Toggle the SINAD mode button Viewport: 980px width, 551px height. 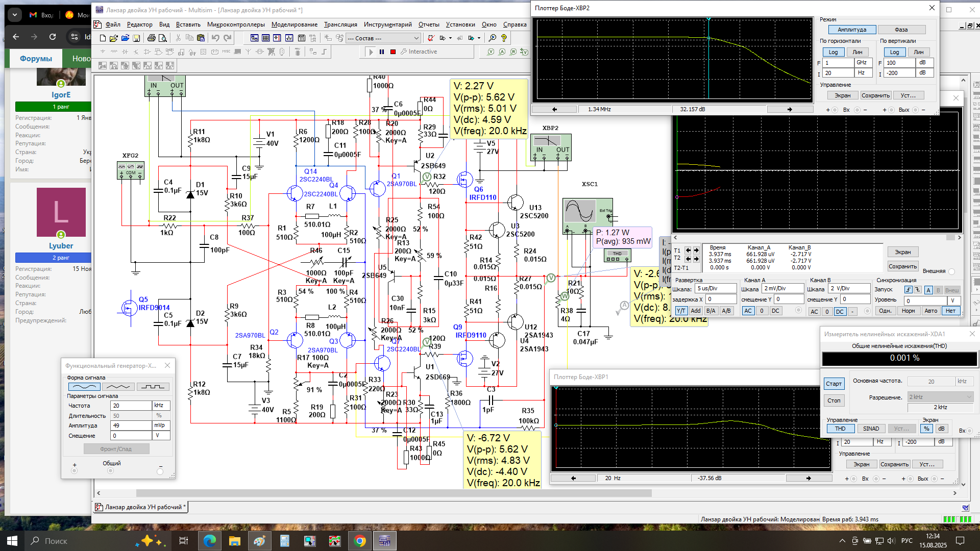(x=871, y=429)
